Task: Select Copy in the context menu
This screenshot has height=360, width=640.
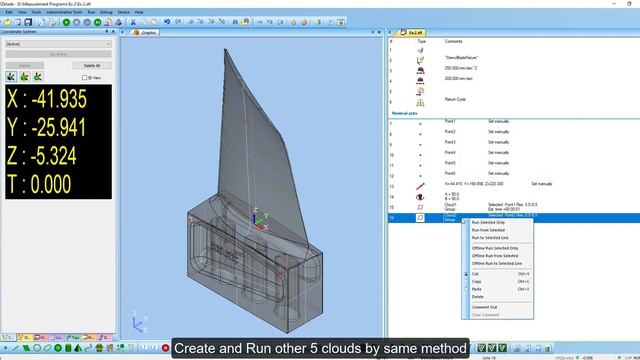Action: pyautogui.click(x=497, y=282)
